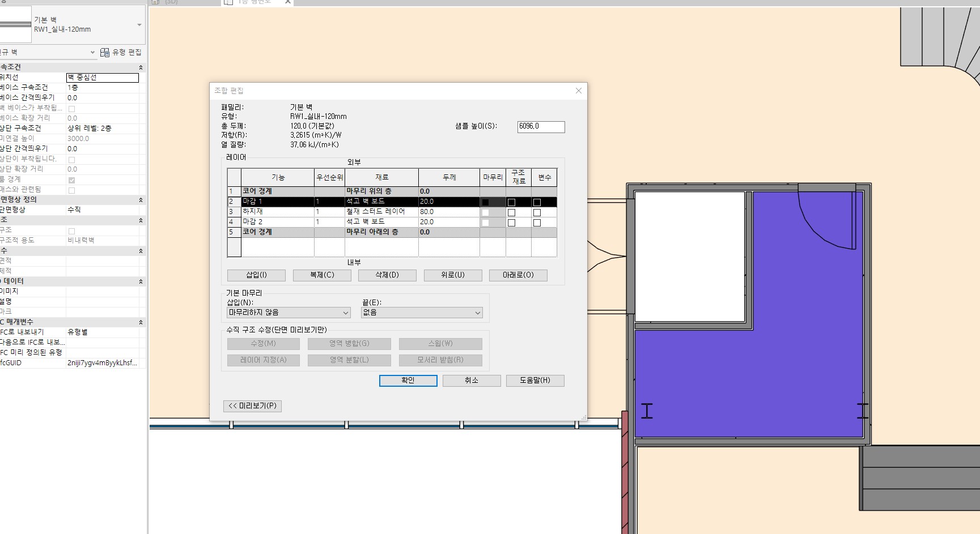Viewport: 980px width, 534px height.
Task: Click the floor plan tab icon
Action: pos(228,2)
